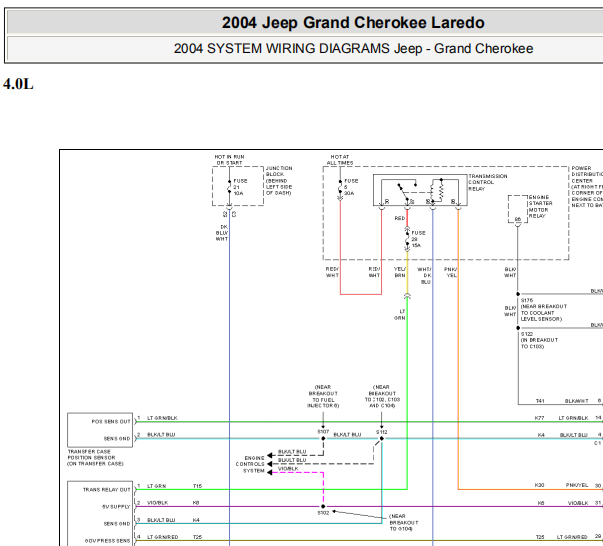Select the 'TRANSMISSION CONTROL RELAY' label
The width and height of the screenshot is (603, 546).
tap(488, 182)
